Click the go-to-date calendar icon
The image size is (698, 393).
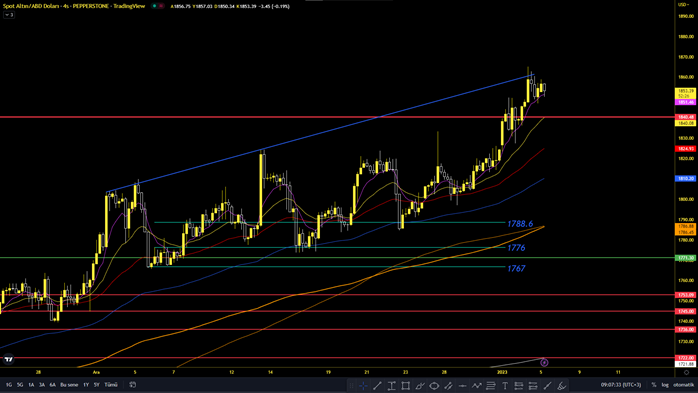(132, 385)
